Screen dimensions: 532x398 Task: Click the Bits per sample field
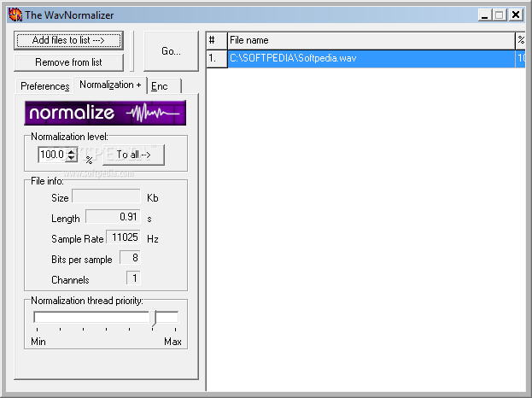coord(131,258)
